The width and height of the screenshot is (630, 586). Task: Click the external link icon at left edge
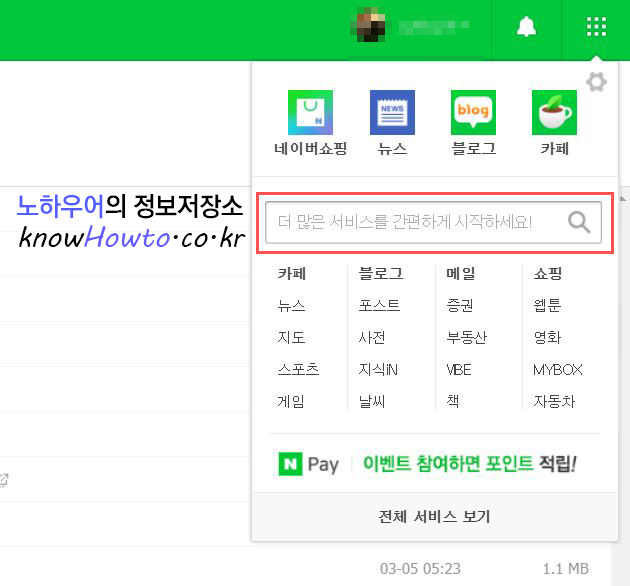point(4,479)
